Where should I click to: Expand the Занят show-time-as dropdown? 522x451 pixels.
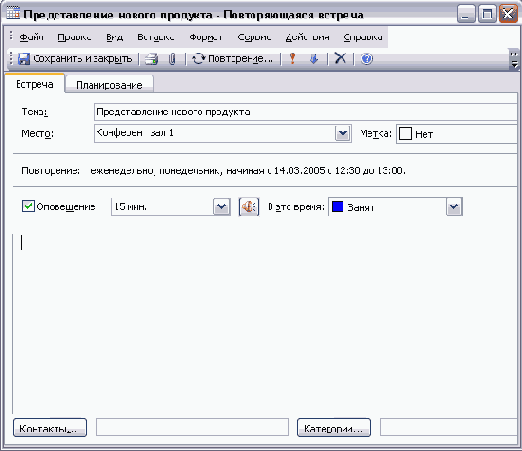[x=454, y=207]
